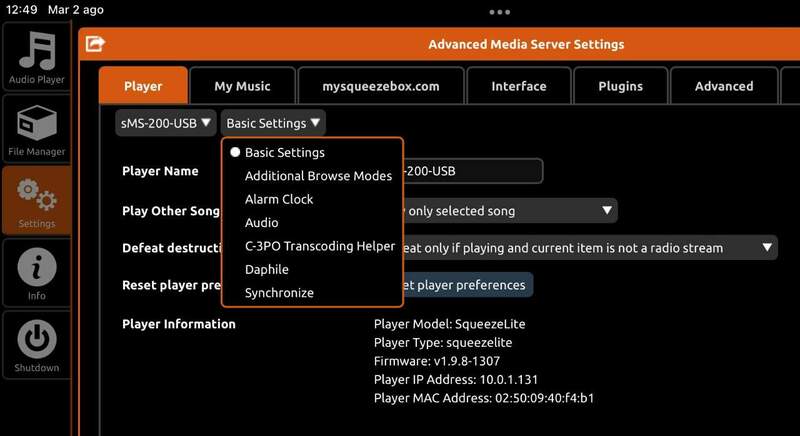Open the Info sidebar icon
The width and height of the screenshot is (800, 436).
36,273
